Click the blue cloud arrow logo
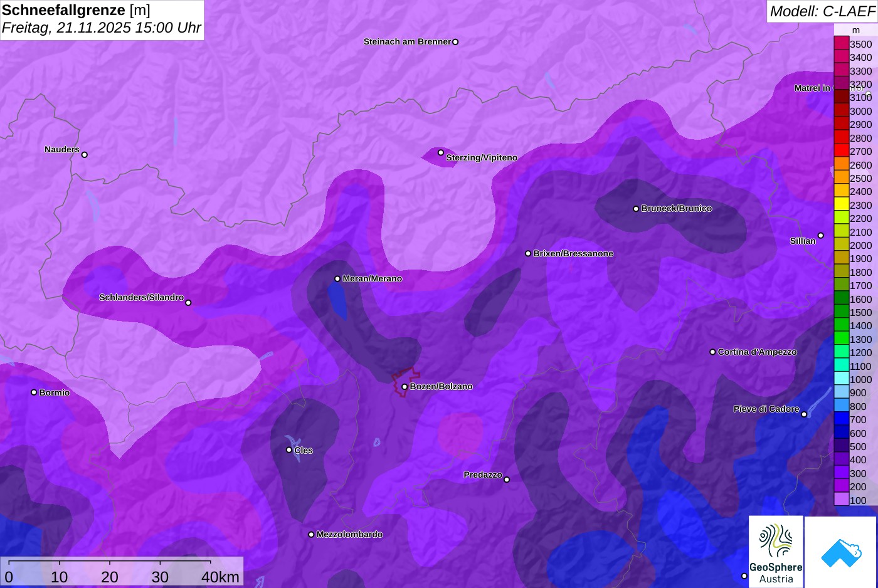This screenshot has width=878, height=588. pos(840,552)
